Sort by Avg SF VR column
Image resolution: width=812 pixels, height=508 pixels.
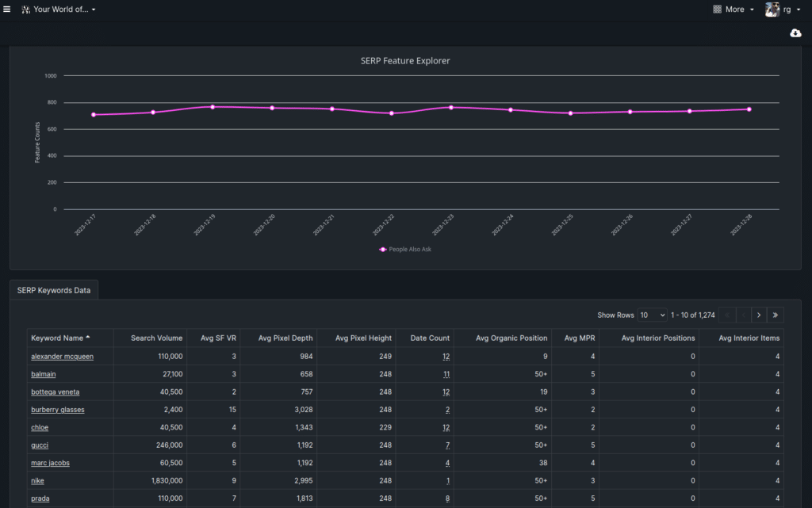point(218,338)
